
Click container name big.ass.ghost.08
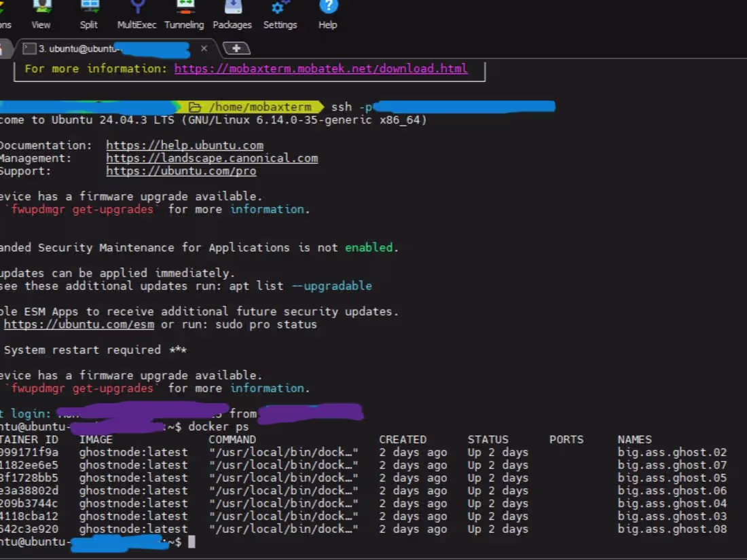(672, 529)
